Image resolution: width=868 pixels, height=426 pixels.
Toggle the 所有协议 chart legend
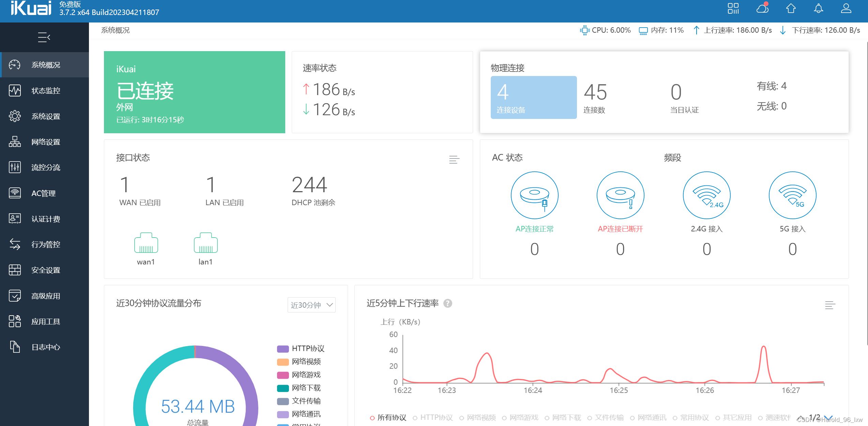pyautogui.click(x=388, y=417)
